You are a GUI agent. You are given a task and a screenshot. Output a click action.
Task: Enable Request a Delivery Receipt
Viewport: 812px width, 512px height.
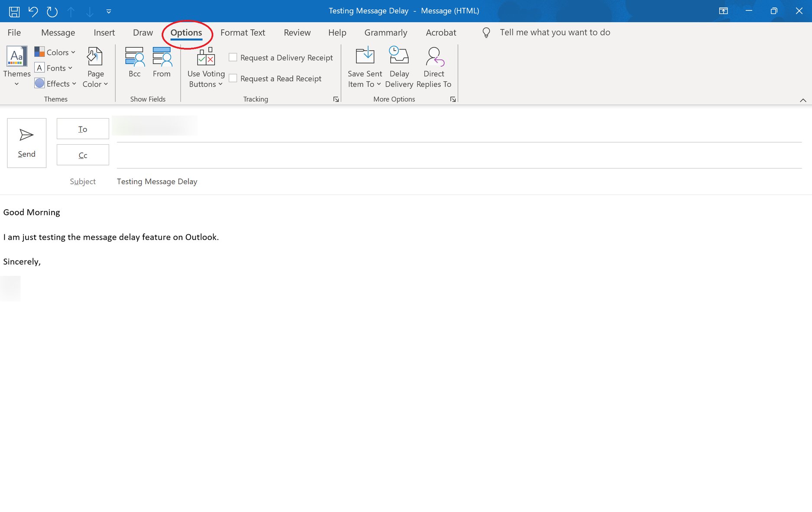click(x=233, y=57)
